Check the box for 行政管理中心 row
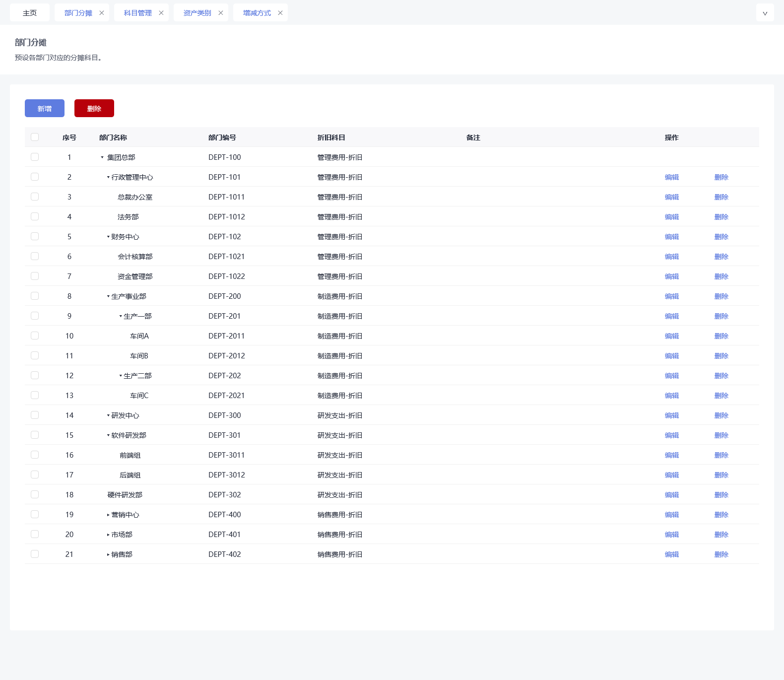 [35, 177]
